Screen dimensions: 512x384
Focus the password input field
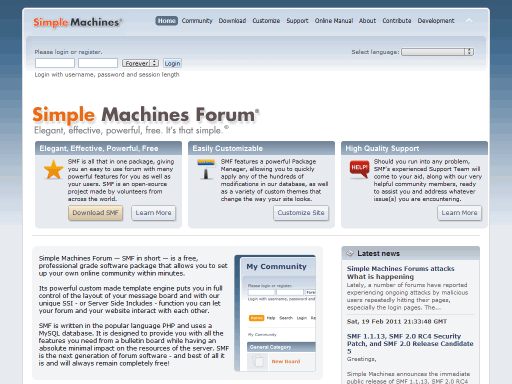click(x=98, y=63)
